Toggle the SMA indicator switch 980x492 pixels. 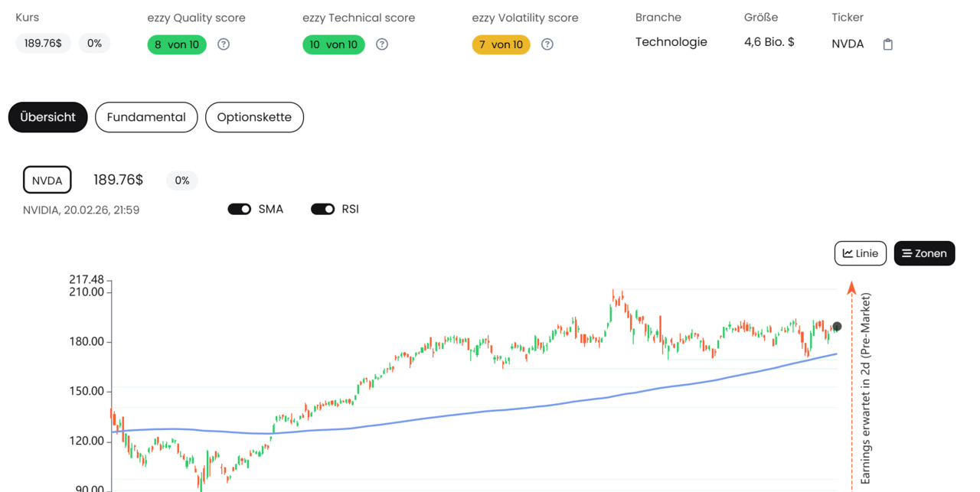click(x=240, y=209)
